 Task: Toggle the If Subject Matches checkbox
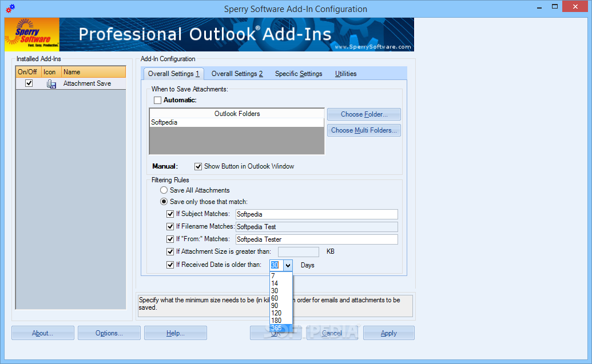170,214
